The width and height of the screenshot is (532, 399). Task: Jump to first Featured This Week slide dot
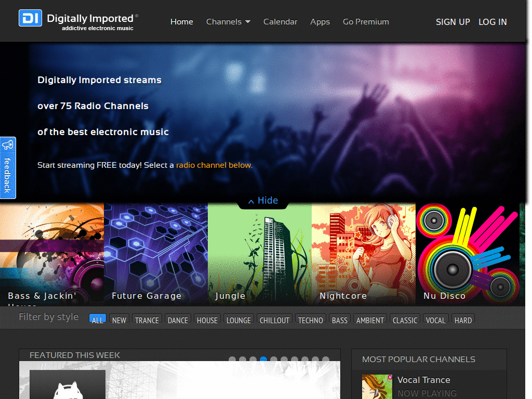[x=232, y=359]
